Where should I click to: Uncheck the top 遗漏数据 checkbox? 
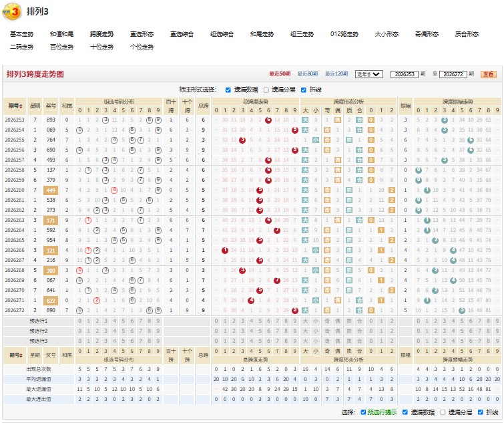point(228,90)
